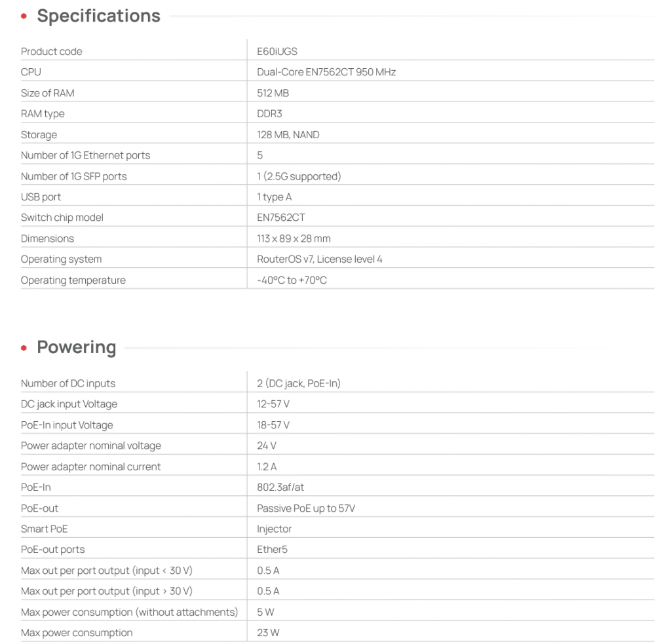Click the Dimensions value 113 x 89 x 28 mm
Viewport: 671px width, 644px height.
[x=294, y=238]
